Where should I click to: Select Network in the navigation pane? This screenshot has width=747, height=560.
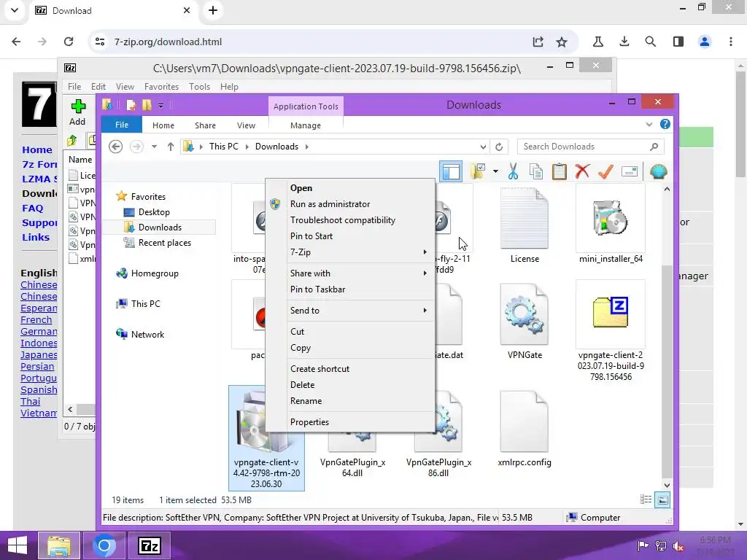147,334
